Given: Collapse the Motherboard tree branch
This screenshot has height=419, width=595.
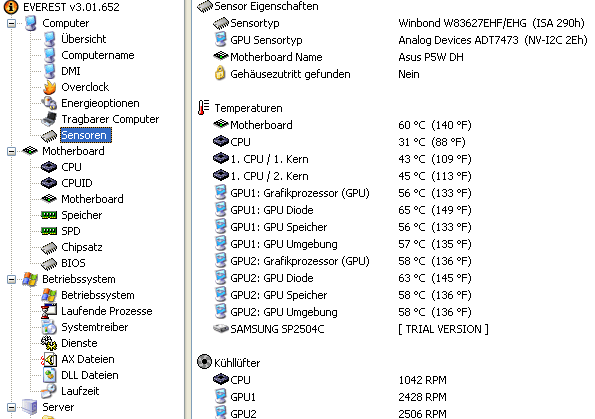Looking at the screenshot, I should (12, 151).
